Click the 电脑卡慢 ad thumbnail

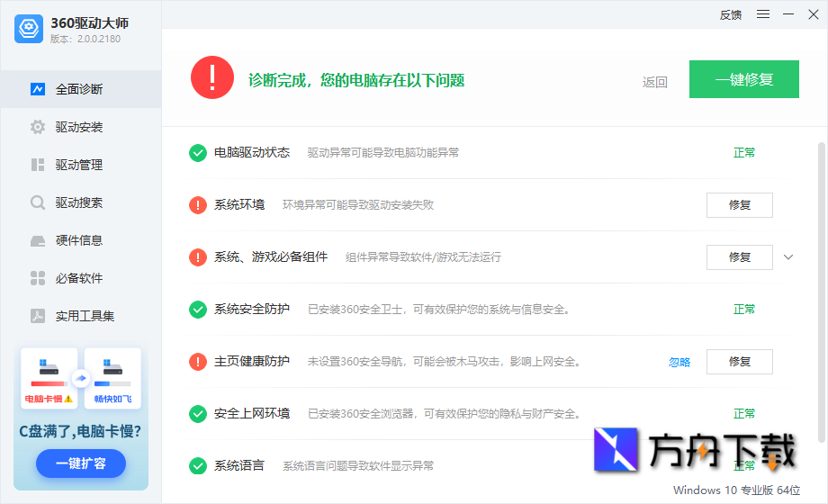click(x=49, y=378)
